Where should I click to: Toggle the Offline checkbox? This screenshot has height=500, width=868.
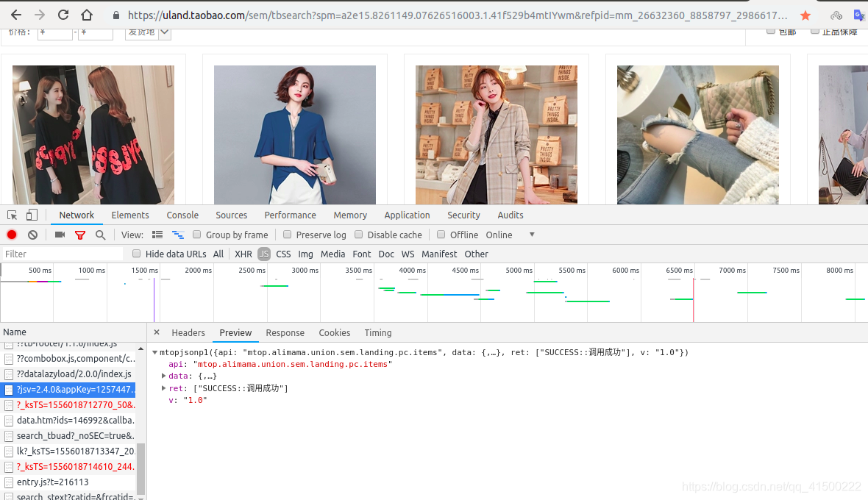point(441,235)
